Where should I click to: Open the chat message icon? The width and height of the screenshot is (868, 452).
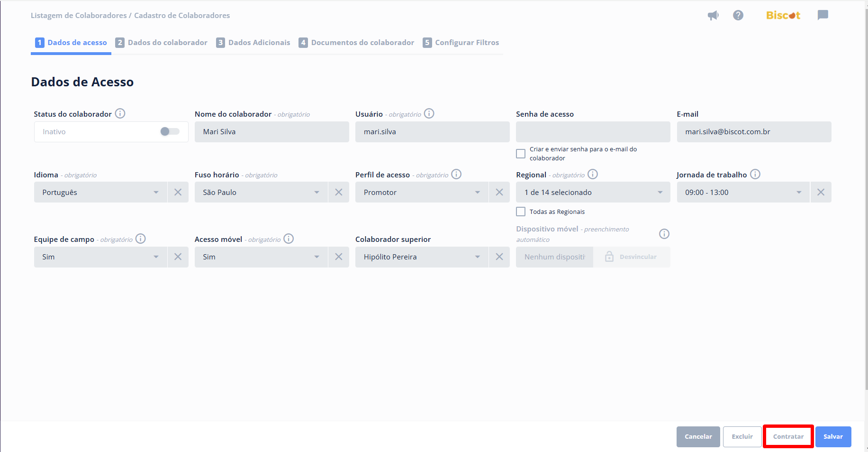pyautogui.click(x=823, y=15)
